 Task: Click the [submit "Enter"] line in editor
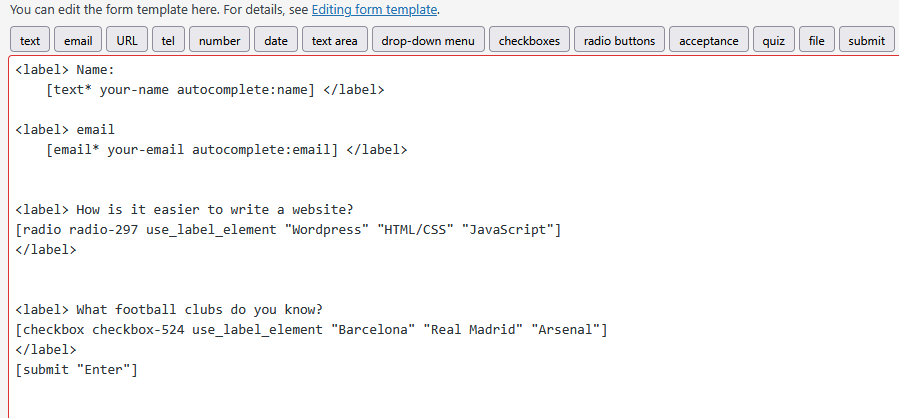[x=77, y=370]
